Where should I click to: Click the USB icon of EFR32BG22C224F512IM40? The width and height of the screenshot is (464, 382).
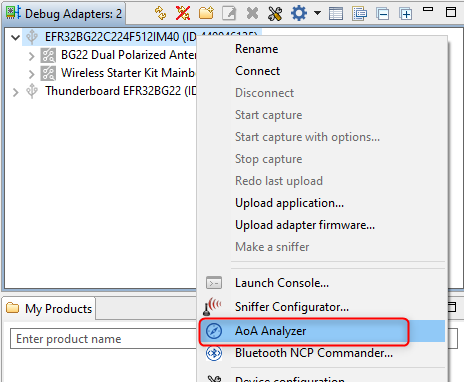click(x=32, y=37)
